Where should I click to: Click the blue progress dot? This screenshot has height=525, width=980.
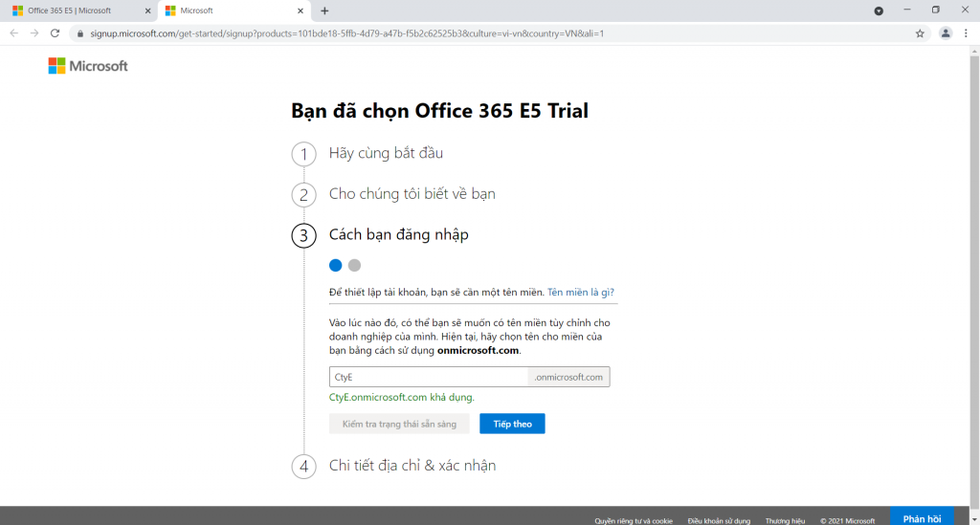pyautogui.click(x=336, y=265)
